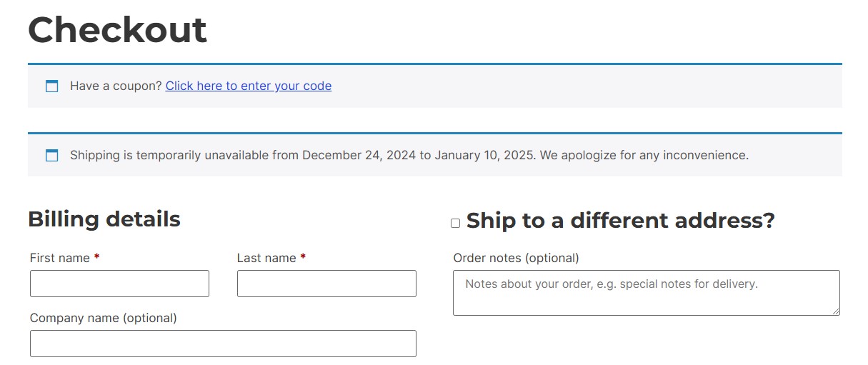The height and width of the screenshot is (365, 868).
Task: Click the red asterisk beside First name
Action: [x=96, y=258]
